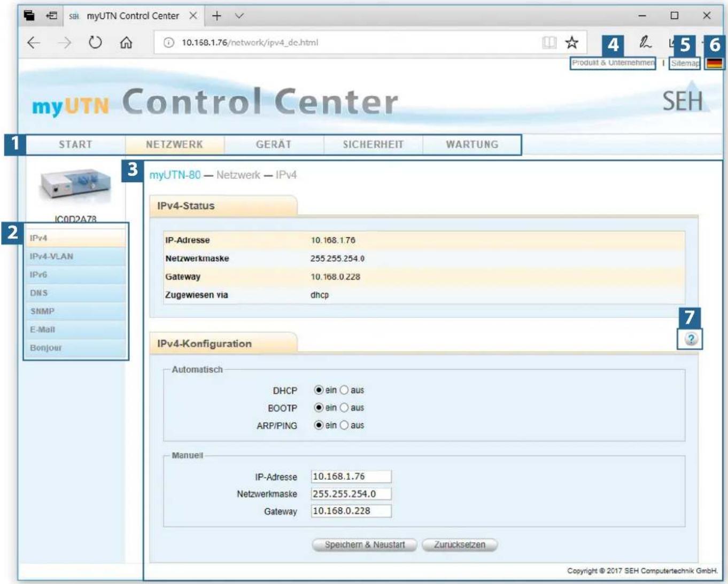Image resolution: width=728 pixels, height=584 pixels.
Task: Click Speichern & Neustart button
Action: click(x=365, y=544)
